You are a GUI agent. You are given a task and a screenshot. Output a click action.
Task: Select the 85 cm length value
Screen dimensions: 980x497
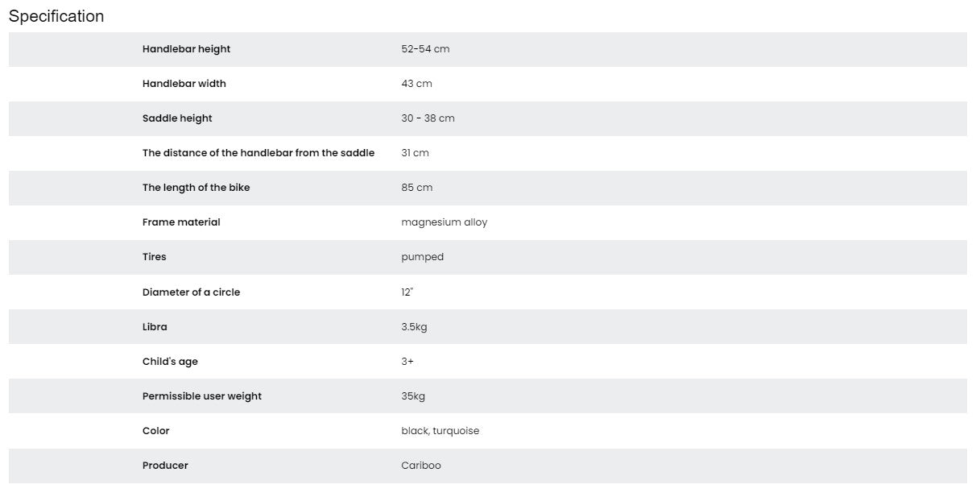pyautogui.click(x=416, y=188)
